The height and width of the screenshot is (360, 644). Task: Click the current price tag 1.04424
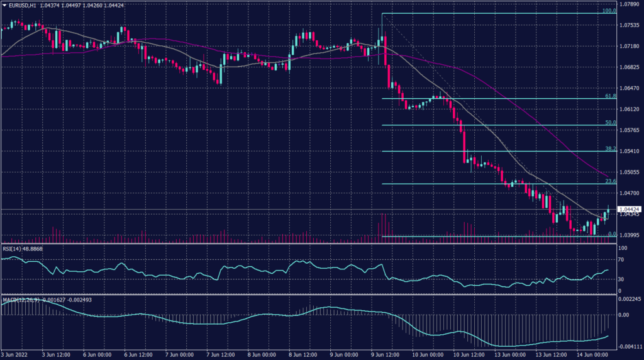coord(630,209)
